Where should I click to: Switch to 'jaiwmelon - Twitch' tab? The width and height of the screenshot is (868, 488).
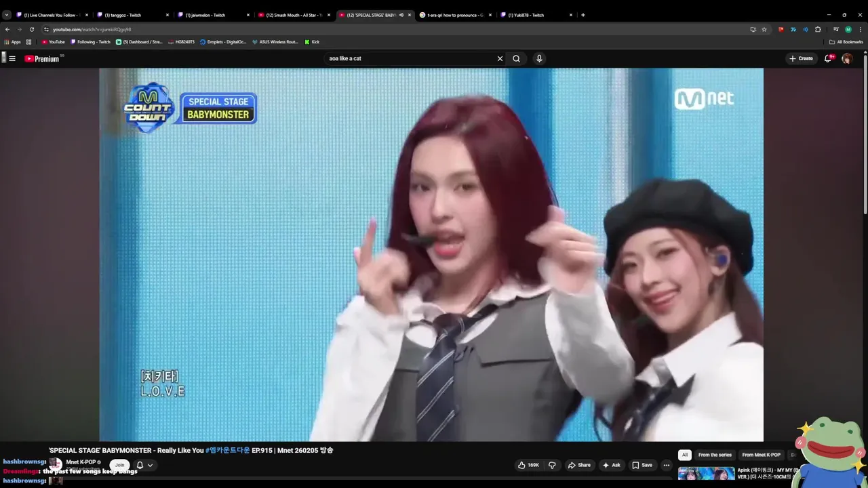214,15
